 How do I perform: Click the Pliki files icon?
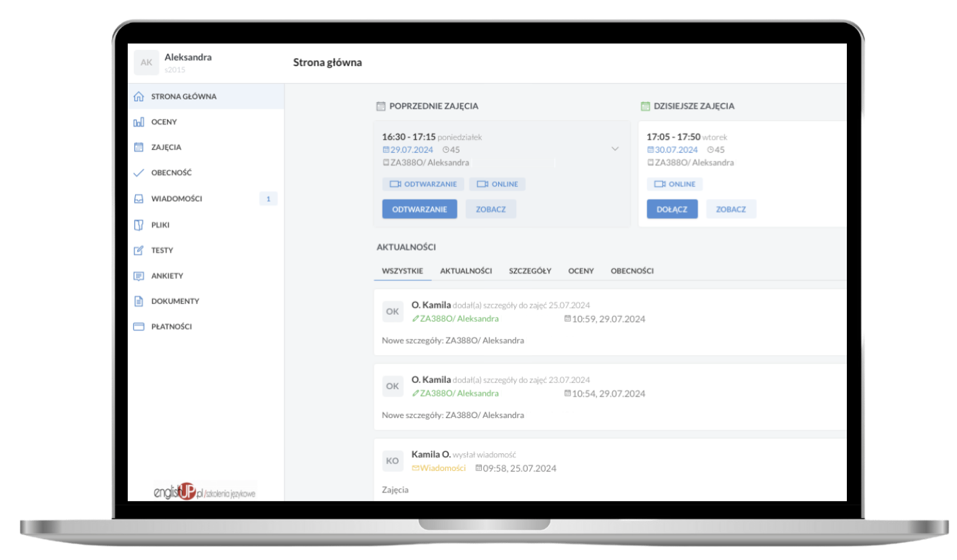pyautogui.click(x=139, y=224)
